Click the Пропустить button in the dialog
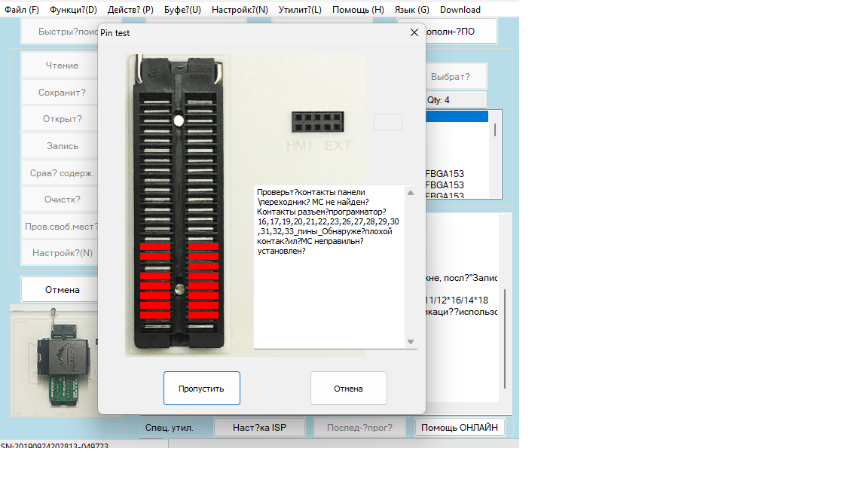Screen dimensions: 868x488 point(201,389)
